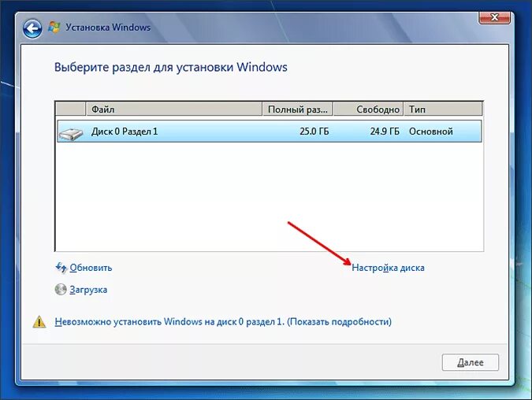Go back using the blue arrow button
The image size is (532, 400).
click(32, 28)
